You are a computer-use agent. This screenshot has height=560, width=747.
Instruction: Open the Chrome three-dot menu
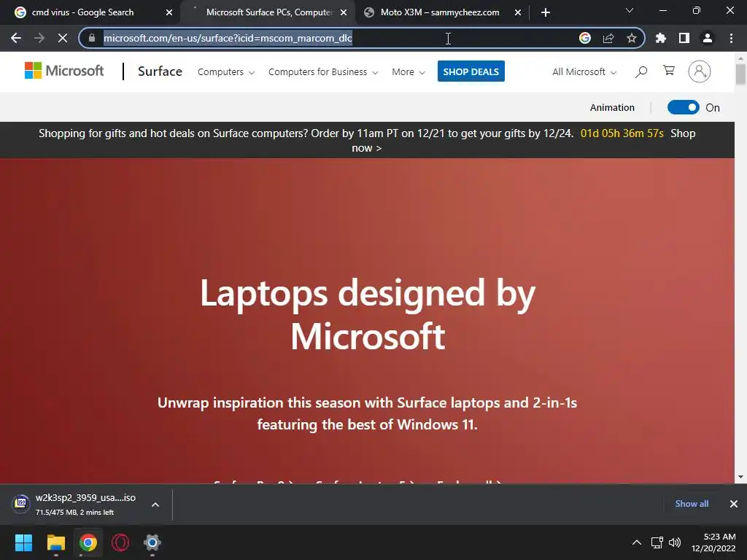[731, 38]
